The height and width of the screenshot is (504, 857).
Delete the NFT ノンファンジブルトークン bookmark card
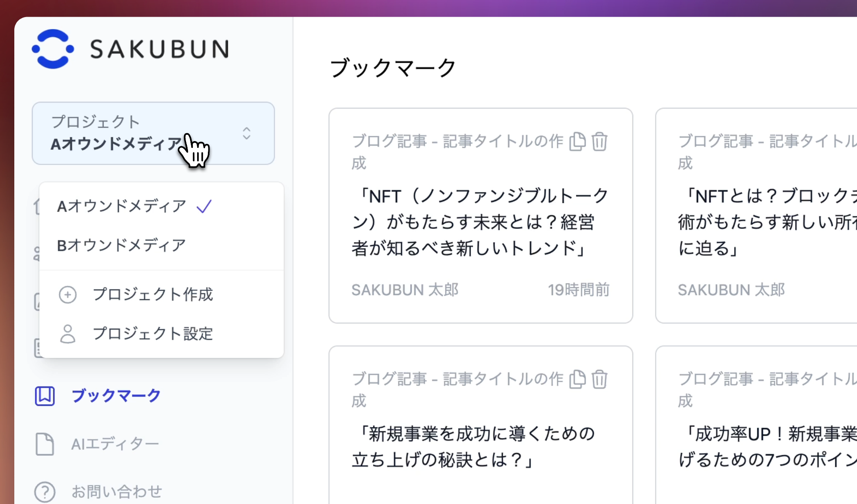point(599,142)
